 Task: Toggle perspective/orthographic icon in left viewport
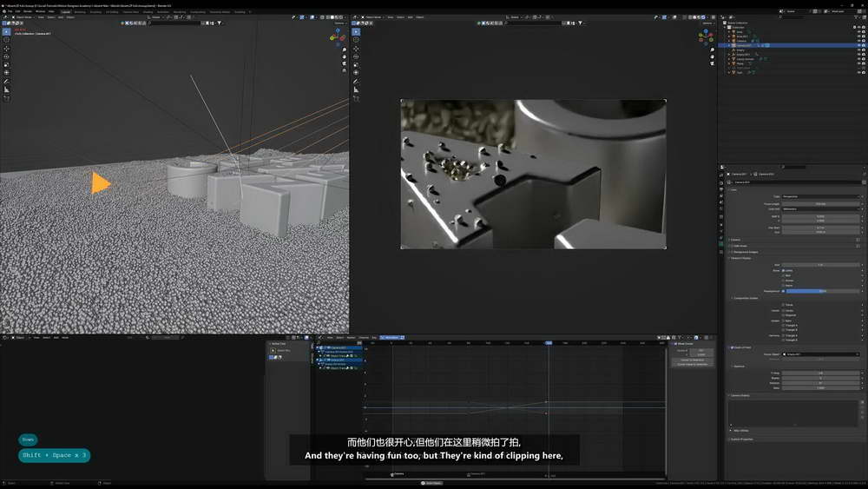[x=345, y=70]
